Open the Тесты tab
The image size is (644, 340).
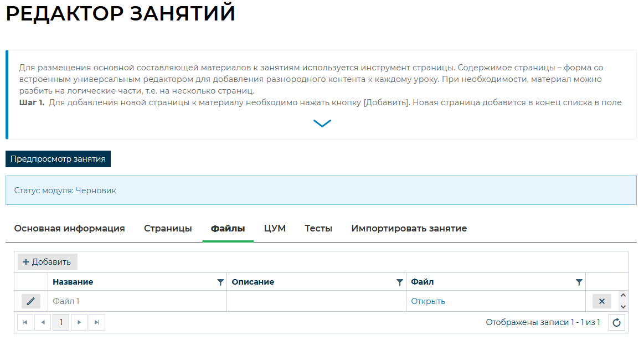tap(318, 229)
